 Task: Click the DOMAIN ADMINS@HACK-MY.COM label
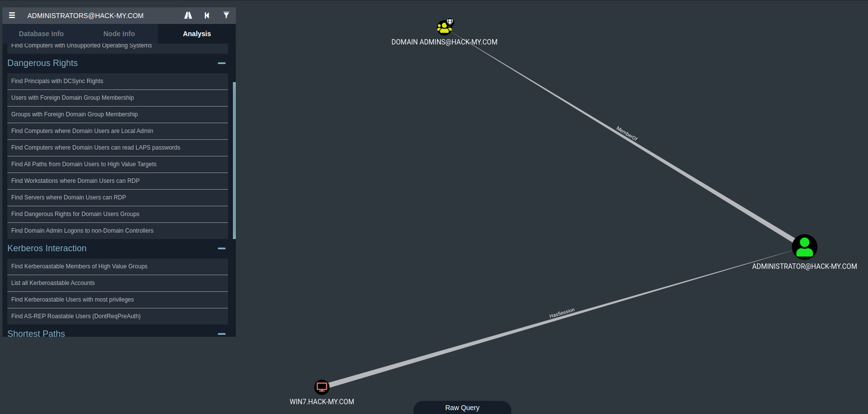(444, 42)
